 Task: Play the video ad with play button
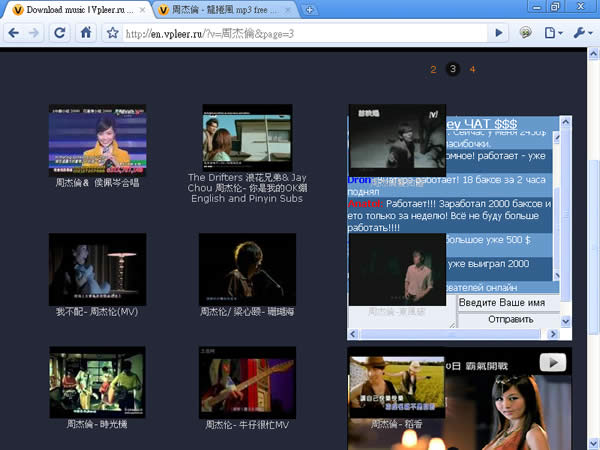click(553, 362)
